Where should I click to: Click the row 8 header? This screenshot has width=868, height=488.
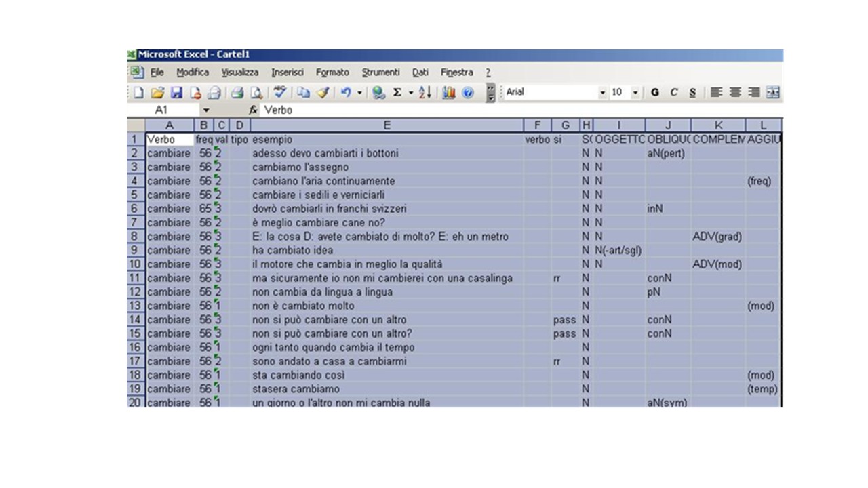tap(136, 237)
